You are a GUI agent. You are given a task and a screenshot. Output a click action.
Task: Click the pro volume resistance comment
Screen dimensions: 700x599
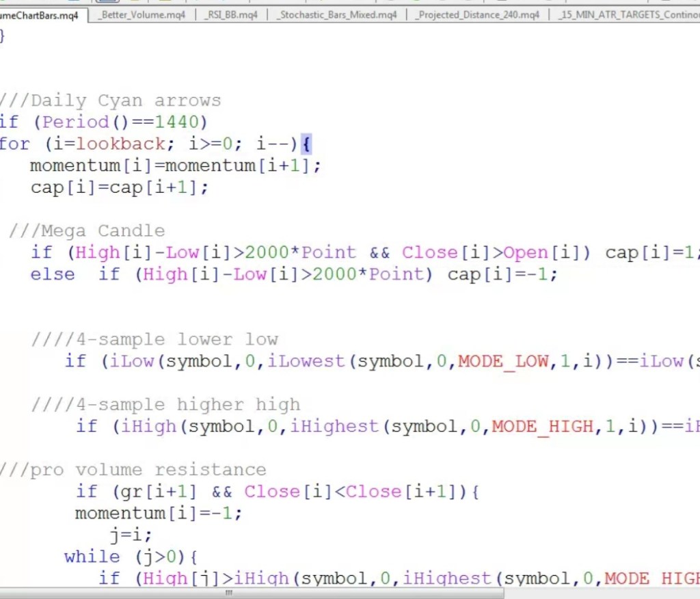click(x=133, y=470)
